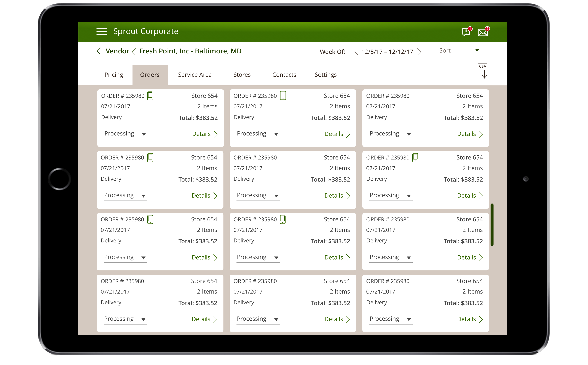Image resolution: width=588 pixels, height=365 pixels.
Task: Switch to the Stores tab
Action: point(242,75)
